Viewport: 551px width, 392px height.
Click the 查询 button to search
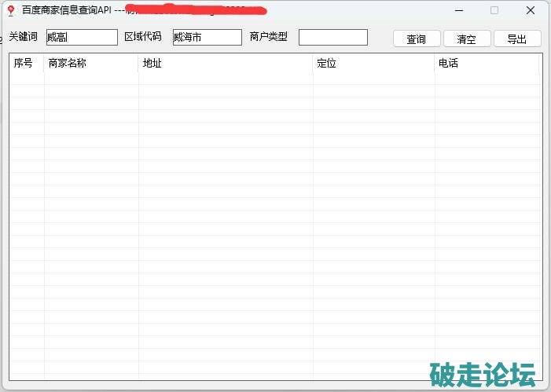click(x=417, y=38)
